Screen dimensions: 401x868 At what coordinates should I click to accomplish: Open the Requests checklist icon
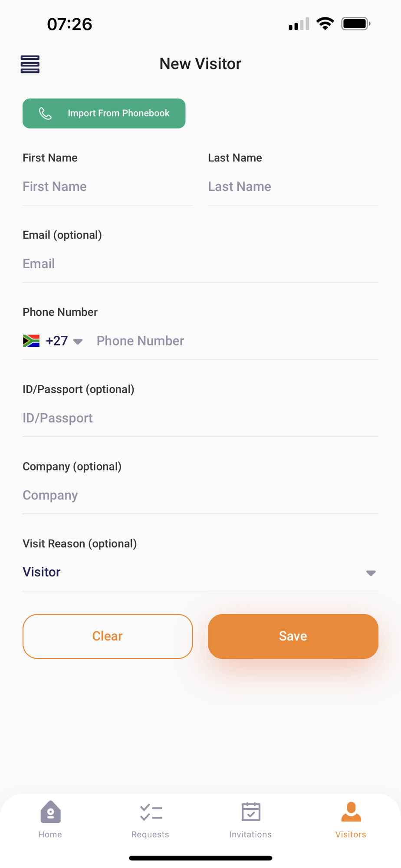click(151, 812)
